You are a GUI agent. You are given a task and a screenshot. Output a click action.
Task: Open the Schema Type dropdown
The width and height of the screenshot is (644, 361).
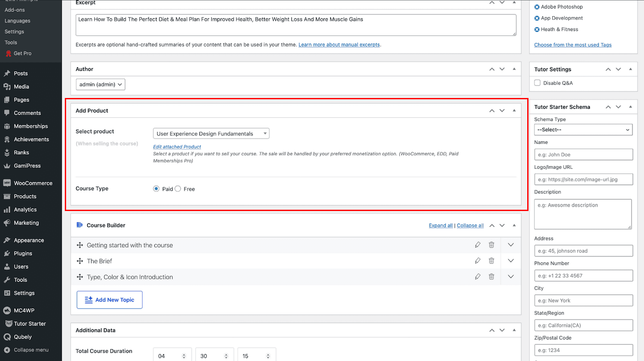coord(583,130)
